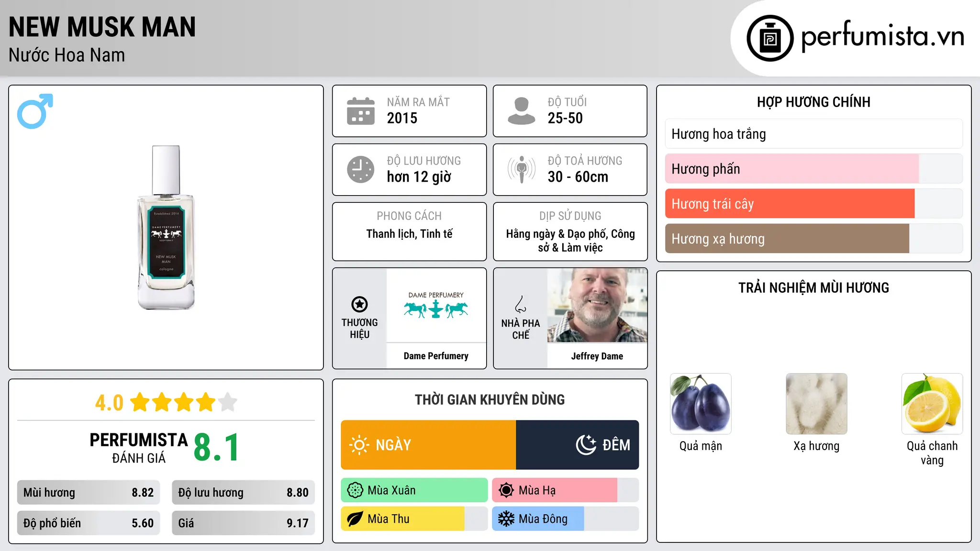Click the moon icon in the Đêm bar
The height and width of the screenshot is (551, 980).
point(586,445)
